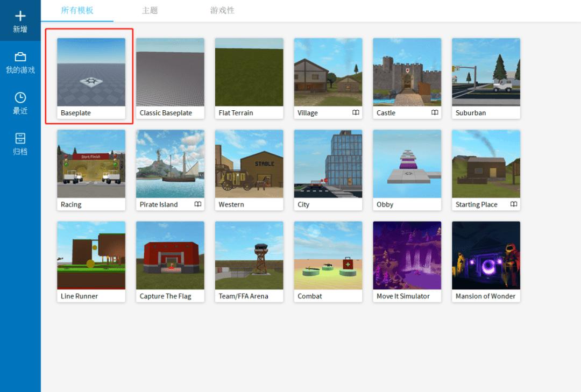Open 归档 archive icon in sidebar
This screenshot has width=581, height=392.
click(20, 138)
